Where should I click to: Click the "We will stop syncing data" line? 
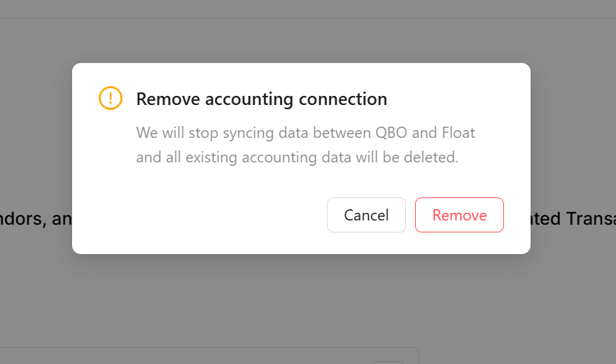pyautogui.click(x=306, y=132)
